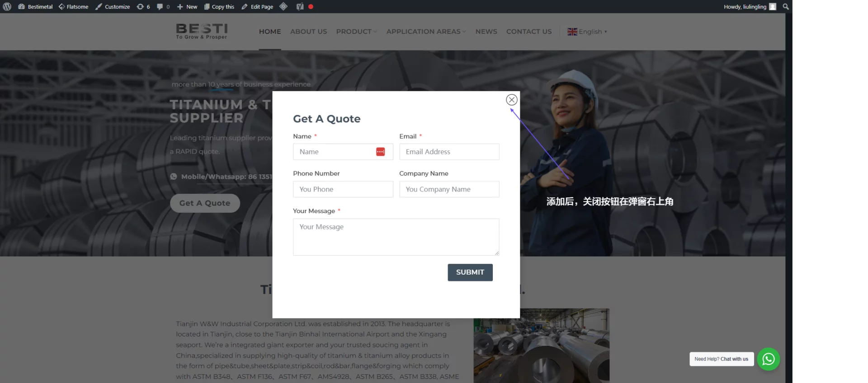Focus the Name input field
The image size is (868, 383).
[343, 152]
